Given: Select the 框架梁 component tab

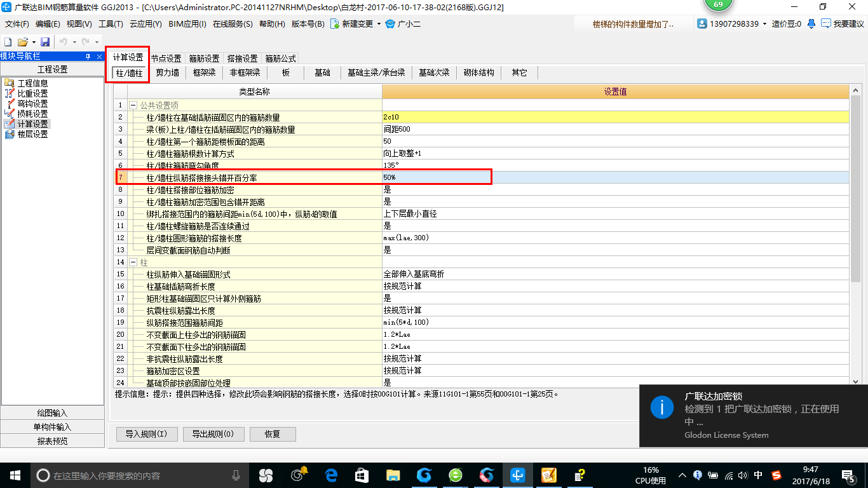Looking at the screenshot, I should point(205,72).
